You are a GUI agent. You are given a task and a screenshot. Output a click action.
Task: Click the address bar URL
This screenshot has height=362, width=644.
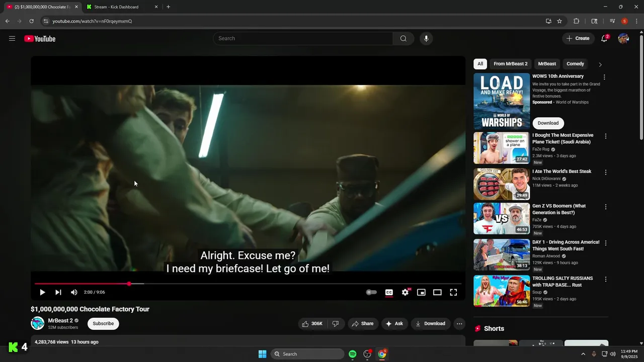[x=92, y=21]
